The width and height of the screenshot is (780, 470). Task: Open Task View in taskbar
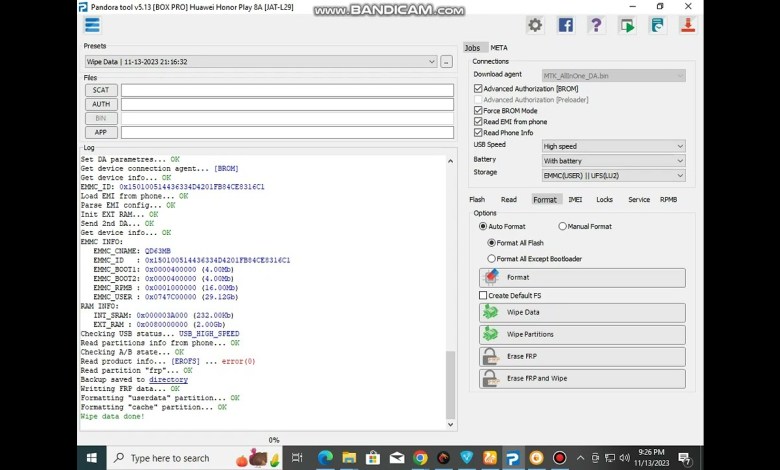(297, 458)
